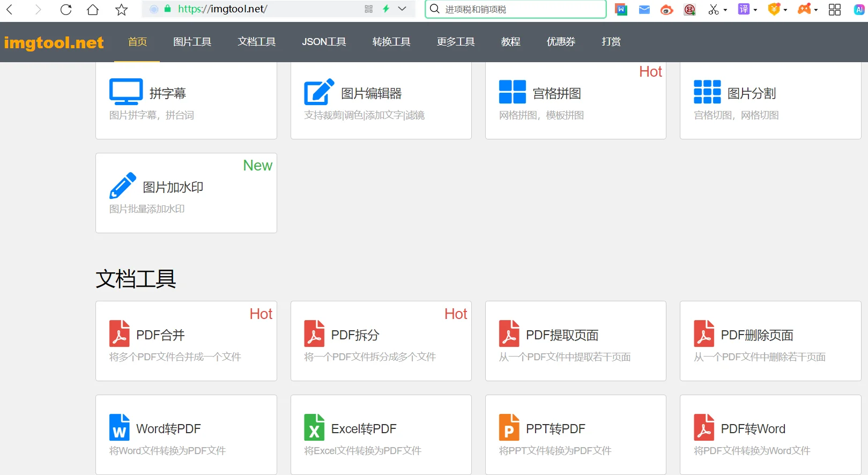This screenshot has height=475, width=868.
Task: Click the PDF删除页面 file icon
Action: point(704,333)
